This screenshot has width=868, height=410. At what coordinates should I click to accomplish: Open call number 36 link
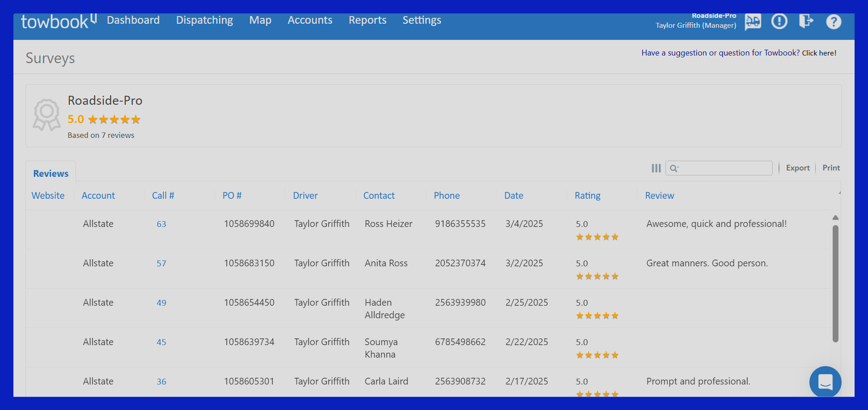(x=161, y=382)
